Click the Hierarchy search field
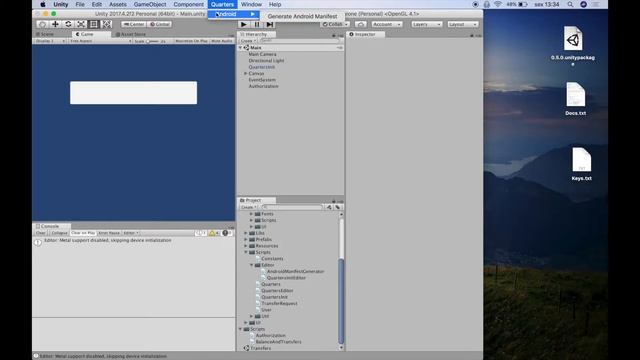The height and width of the screenshot is (360, 640). (299, 41)
